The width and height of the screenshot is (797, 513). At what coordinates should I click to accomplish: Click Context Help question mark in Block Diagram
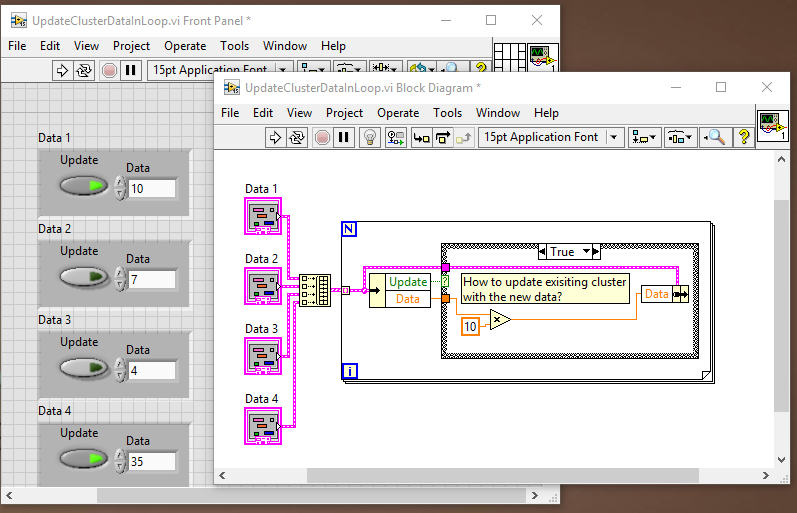tap(744, 137)
